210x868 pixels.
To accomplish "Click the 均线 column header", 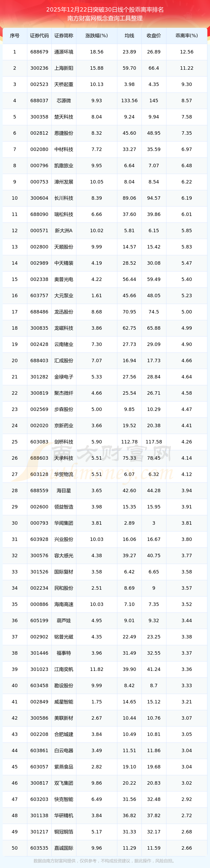I will [129, 36].
